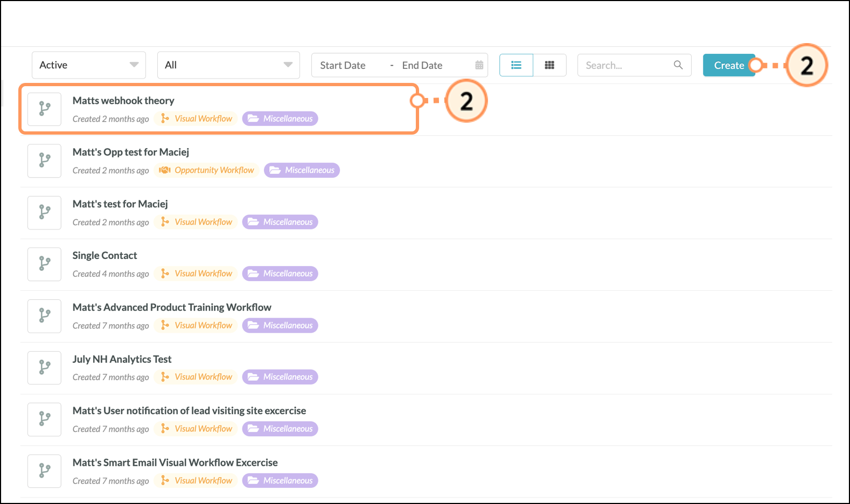Click Miscellaneous folder tag under Single Contact
This screenshot has height=504, width=850.
click(280, 274)
